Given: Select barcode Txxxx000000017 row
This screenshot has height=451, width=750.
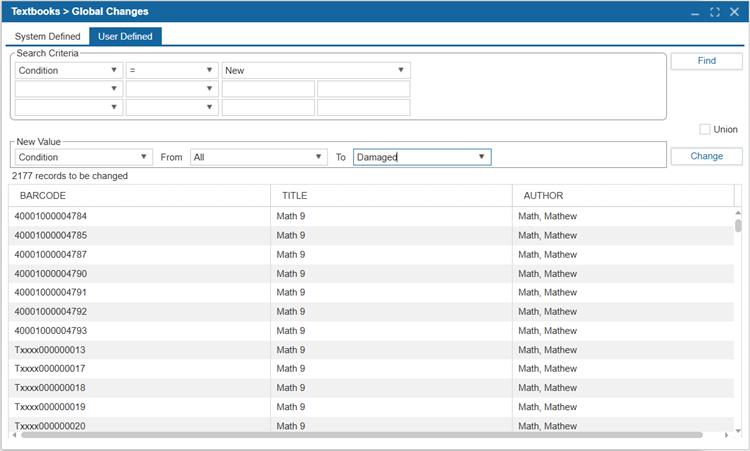Looking at the screenshot, I should (371, 368).
